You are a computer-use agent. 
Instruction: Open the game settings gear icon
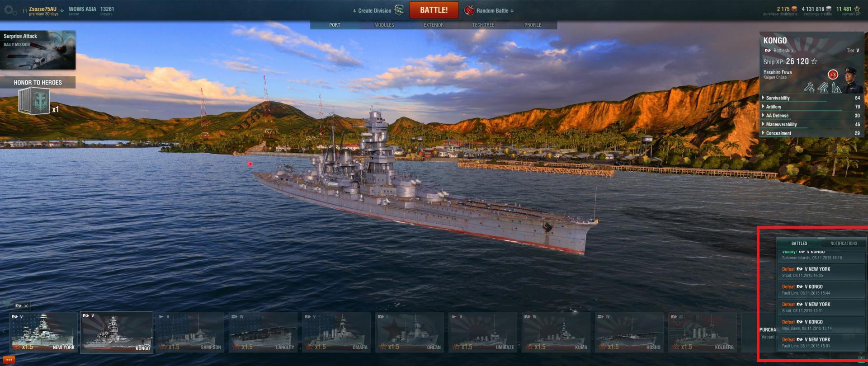tap(10, 11)
